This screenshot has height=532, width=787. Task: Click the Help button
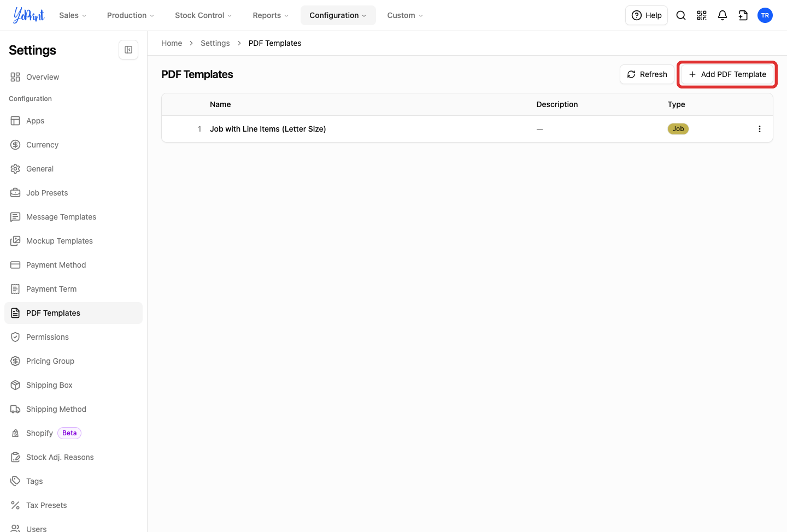[647, 15]
